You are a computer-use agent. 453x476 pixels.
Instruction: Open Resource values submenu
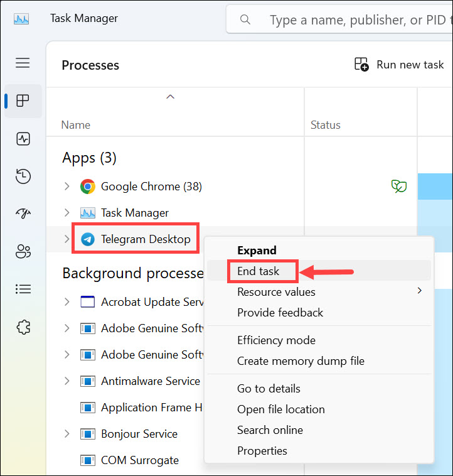click(276, 292)
